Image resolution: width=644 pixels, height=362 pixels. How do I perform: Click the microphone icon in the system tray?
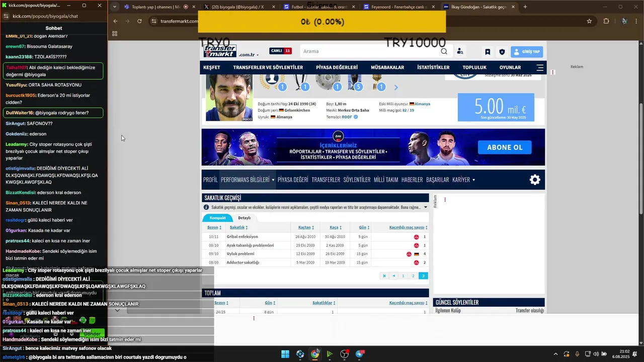[577, 354]
